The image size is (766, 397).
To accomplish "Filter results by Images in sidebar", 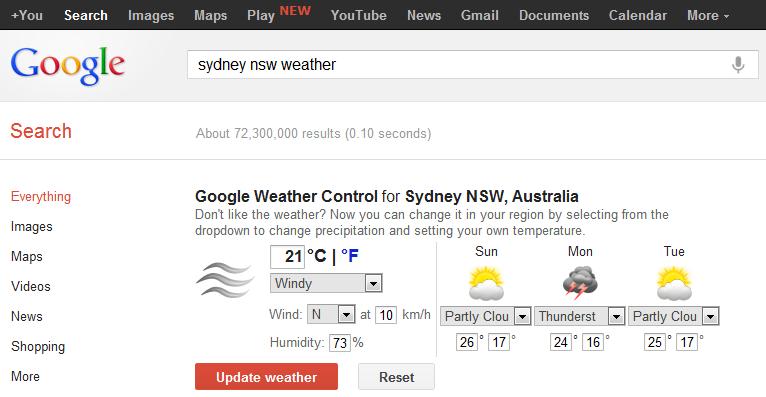I will (32, 227).
